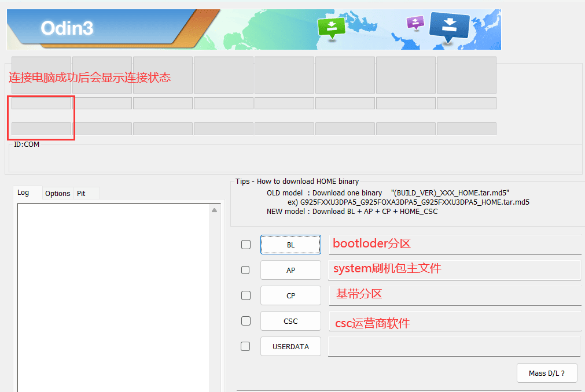Click the Odin3 logo text

pos(67,28)
